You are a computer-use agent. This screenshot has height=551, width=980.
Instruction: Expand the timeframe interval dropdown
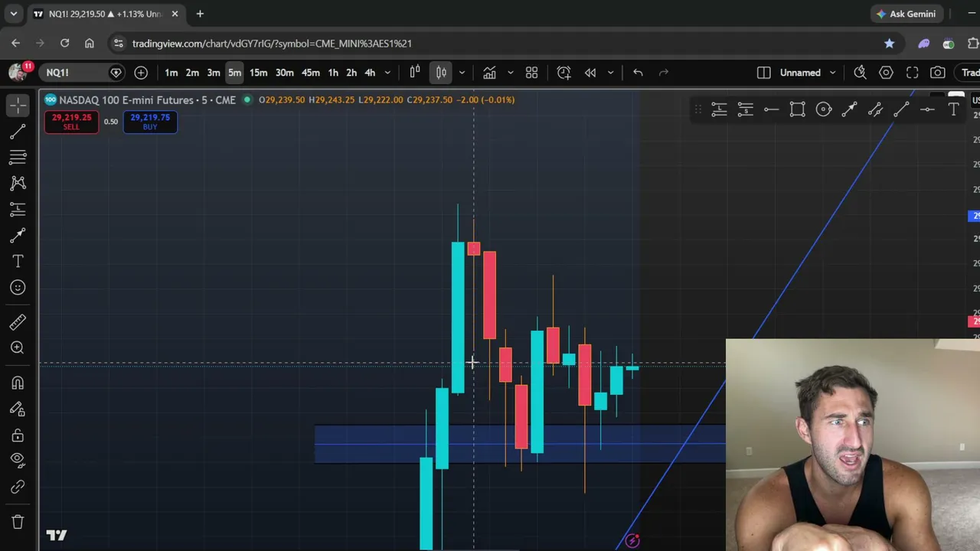coord(387,73)
